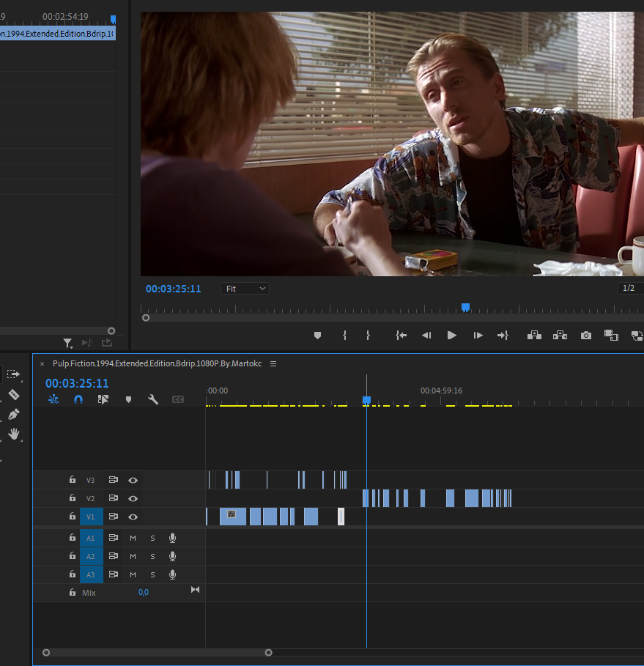This screenshot has height=666, width=644.
Task: Step forward one frame
Action: [x=478, y=336]
